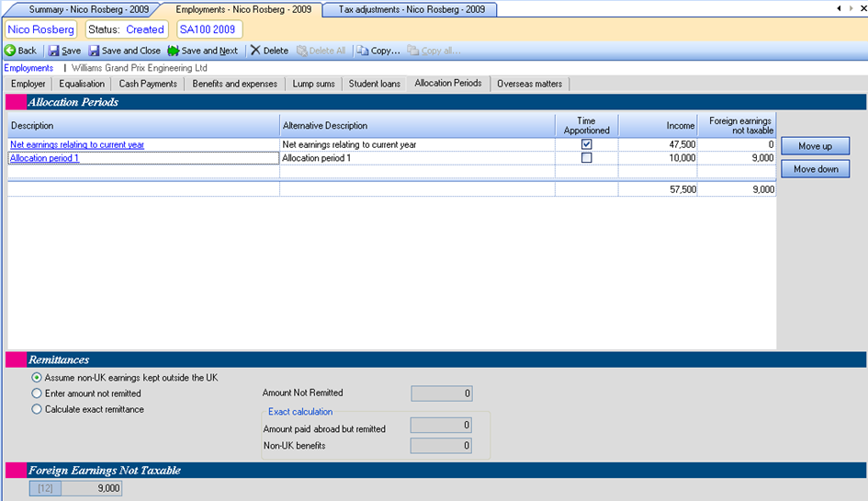This screenshot has height=501, width=868.
Task: Click Alternative Description cell for Net earnings row
Action: pyautogui.click(x=417, y=144)
